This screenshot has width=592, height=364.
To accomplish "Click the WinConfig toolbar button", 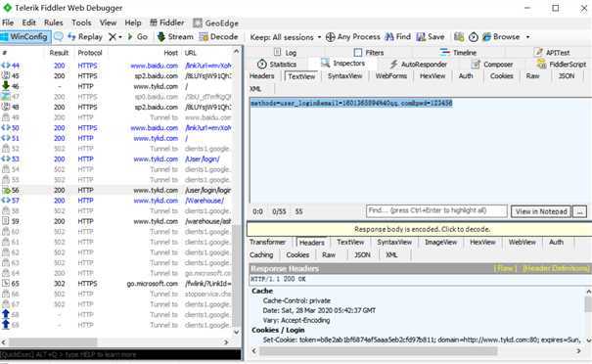I will pyautogui.click(x=24, y=36).
